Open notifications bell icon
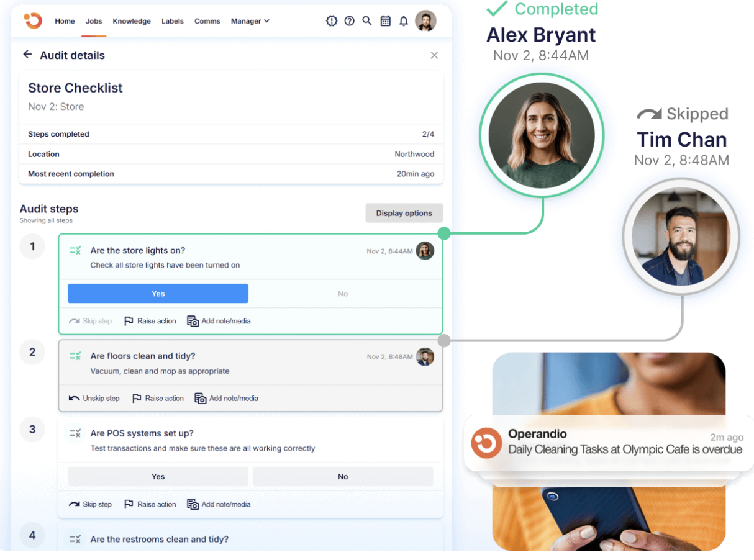 404,21
